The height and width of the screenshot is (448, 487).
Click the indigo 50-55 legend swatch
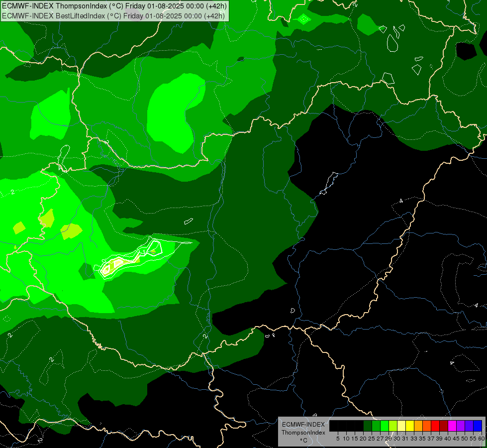(469, 426)
